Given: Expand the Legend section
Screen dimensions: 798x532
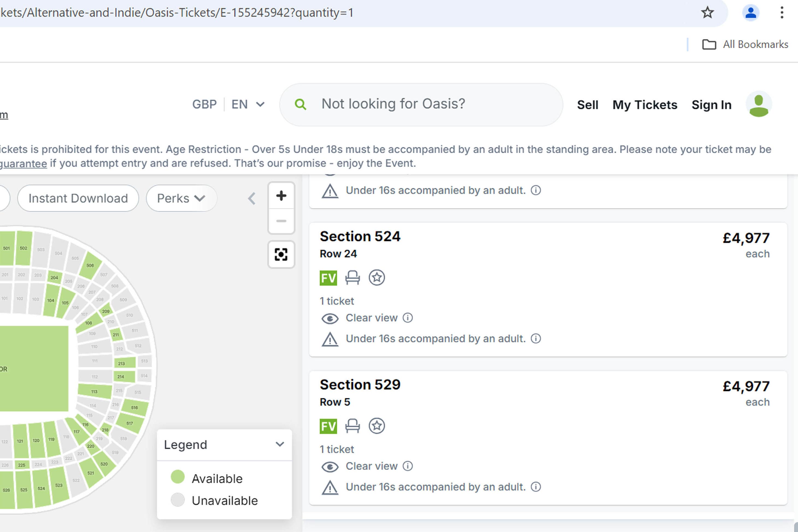Looking at the screenshot, I should click(280, 444).
